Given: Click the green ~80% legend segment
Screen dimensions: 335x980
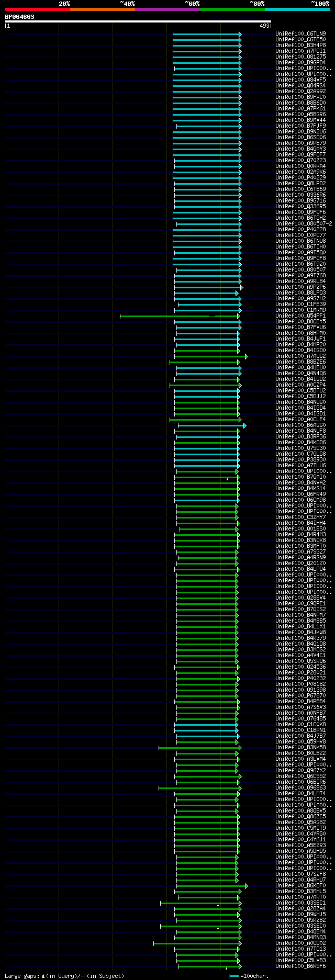Looking at the screenshot, I should pyautogui.click(x=232, y=9).
